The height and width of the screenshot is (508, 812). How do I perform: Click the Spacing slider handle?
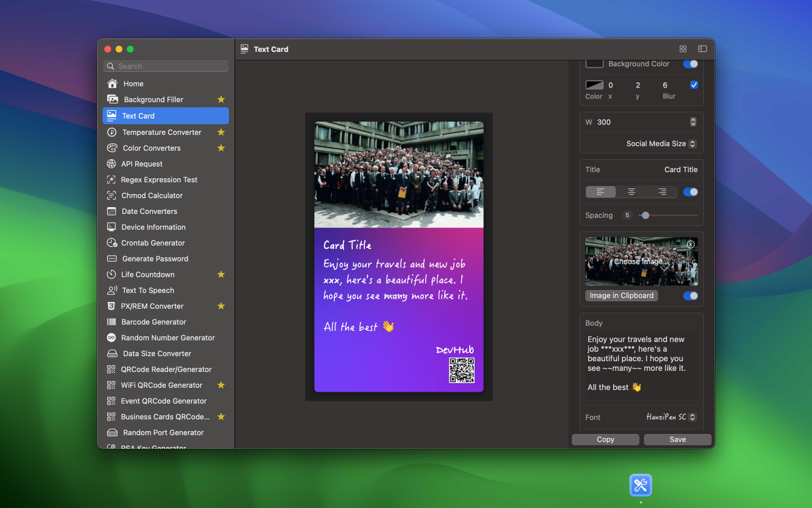pos(646,215)
